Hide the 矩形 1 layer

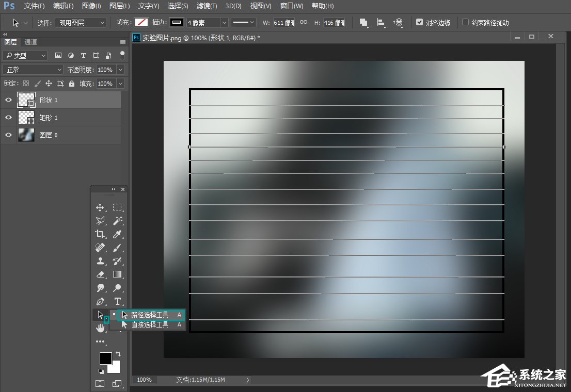(8, 118)
